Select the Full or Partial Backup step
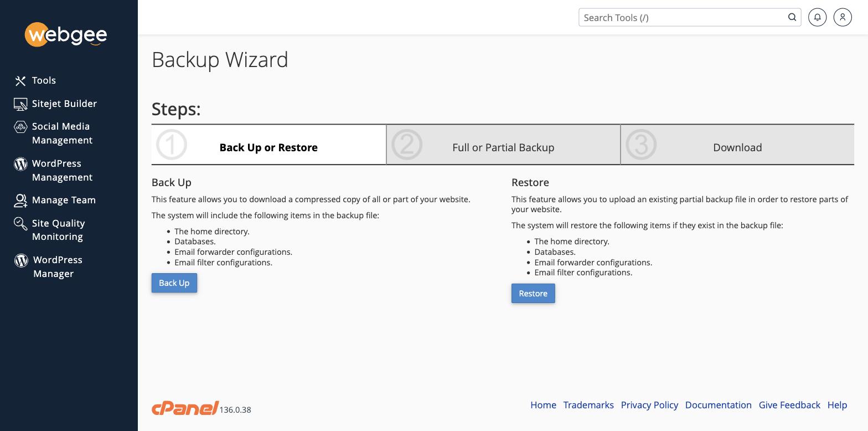The height and width of the screenshot is (431, 868). [x=503, y=145]
